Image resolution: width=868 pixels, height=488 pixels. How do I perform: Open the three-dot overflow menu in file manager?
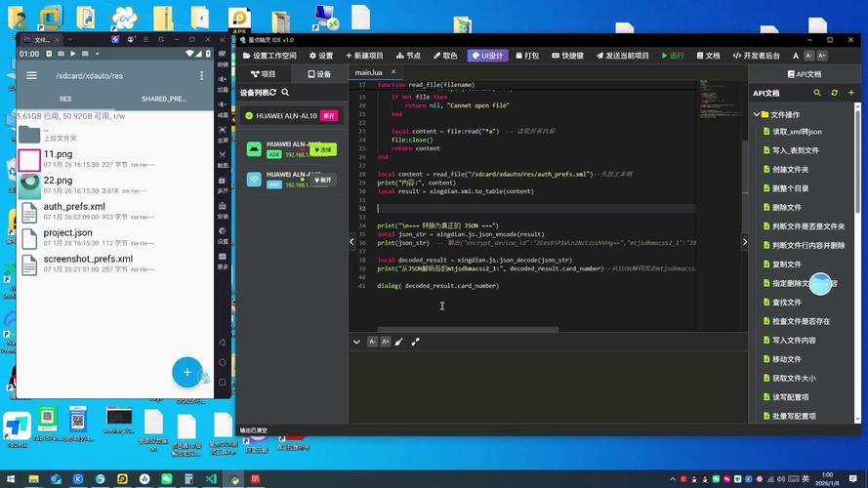tap(201, 76)
